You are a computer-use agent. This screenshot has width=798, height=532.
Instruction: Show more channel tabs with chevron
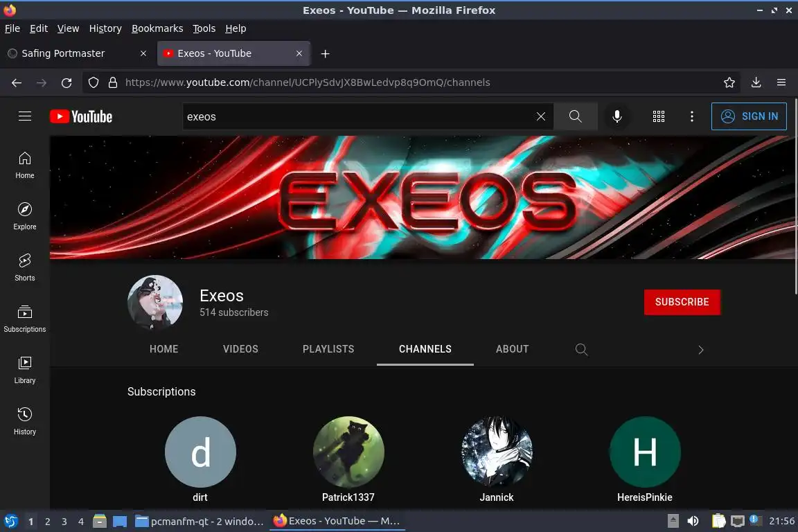701,350
